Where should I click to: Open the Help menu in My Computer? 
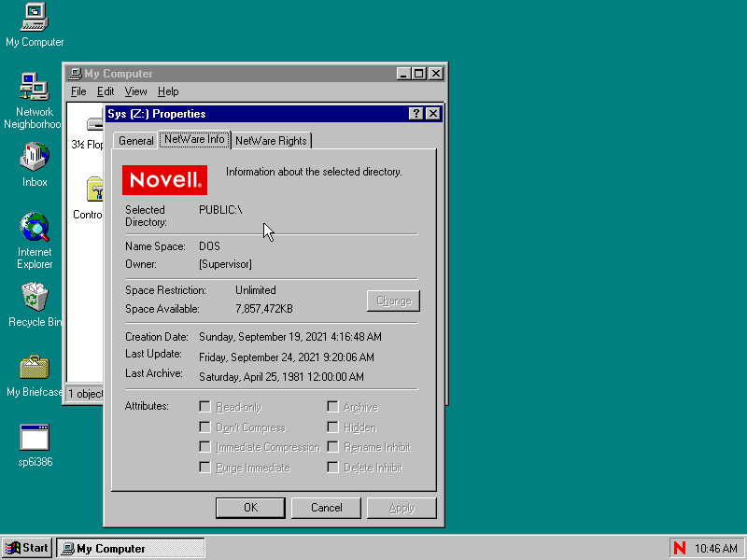point(168,91)
